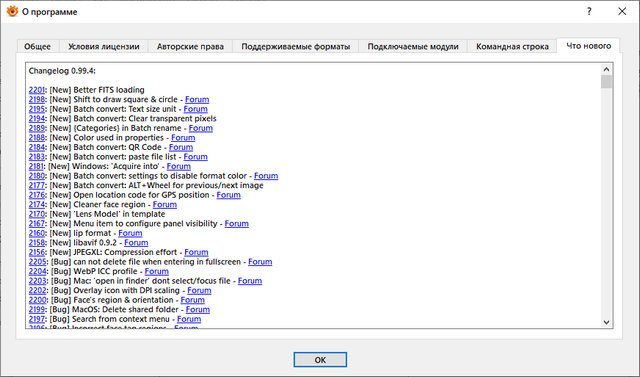640x377 pixels.
Task: Close the О программе dialog
Action: pyautogui.click(x=622, y=11)
